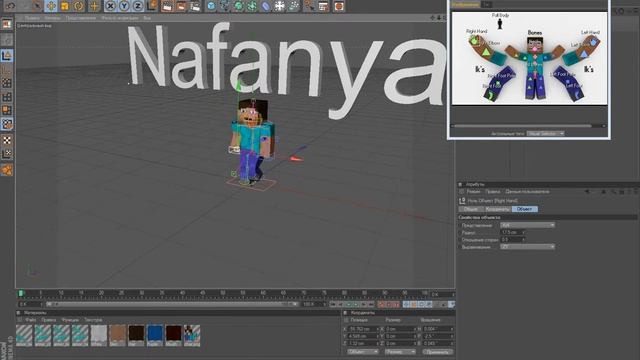The image size is (640, 360).
Task: Expand the Выравнивание dropdown in object properties
Action: click(x=527, y=247)
